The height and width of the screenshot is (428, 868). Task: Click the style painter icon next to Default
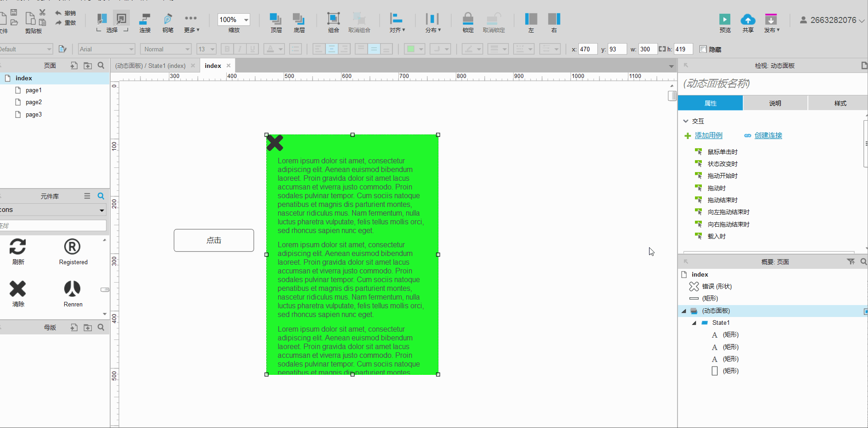[x=62, y=49]
